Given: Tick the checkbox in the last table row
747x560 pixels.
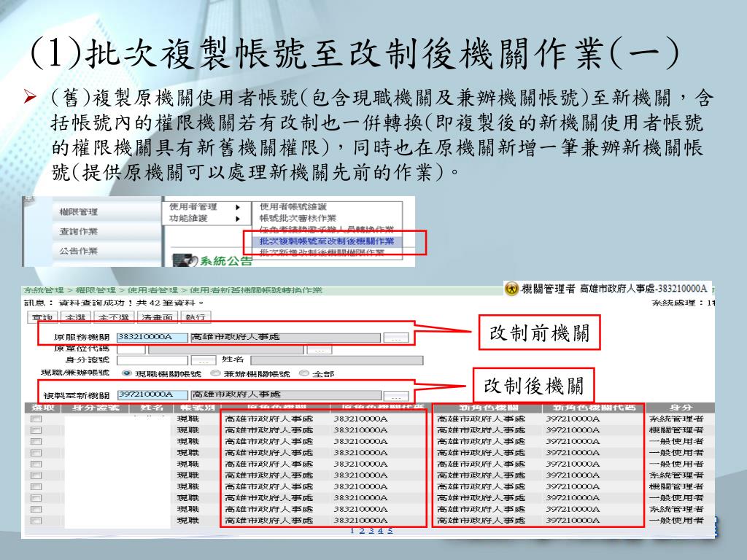Looking at the screenshot, I should click(x=36, y=521).
